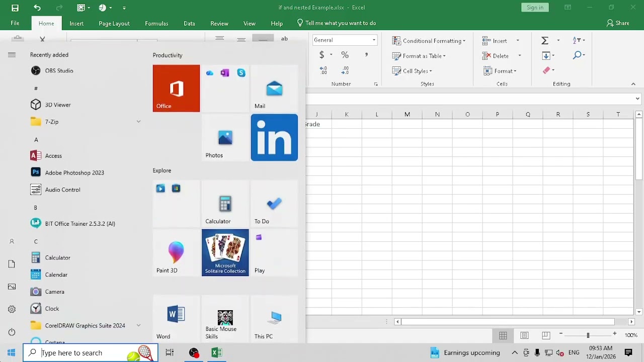This screenshot has width=644, height=362.
Task: Select Normal view in status bar
Action: (x=503, y=335)
